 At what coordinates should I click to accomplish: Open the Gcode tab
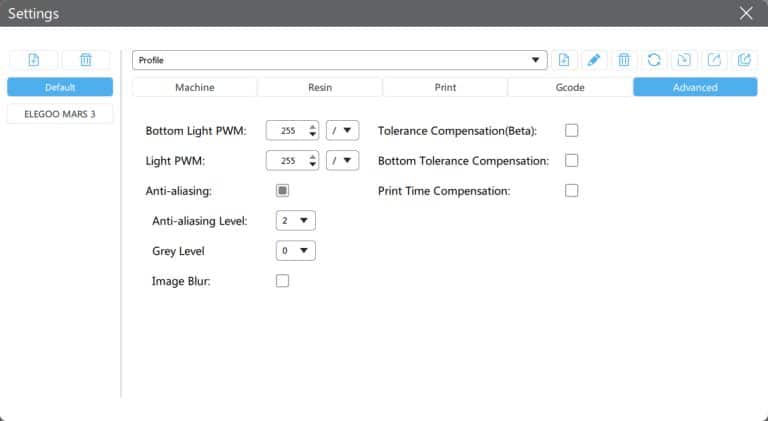click(x=570, y=87)
